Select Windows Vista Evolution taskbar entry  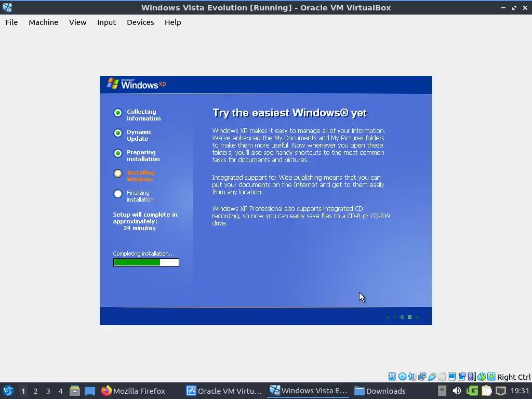[309, 391]
